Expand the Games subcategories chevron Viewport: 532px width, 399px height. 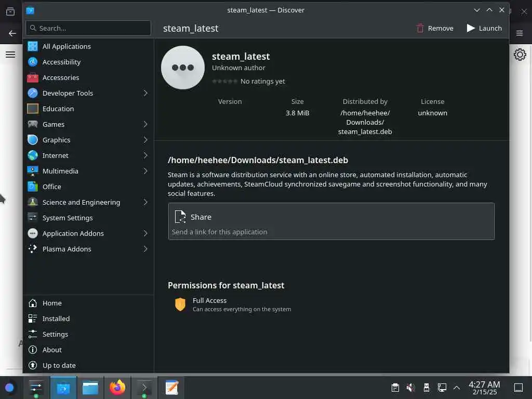pos(145,124)
